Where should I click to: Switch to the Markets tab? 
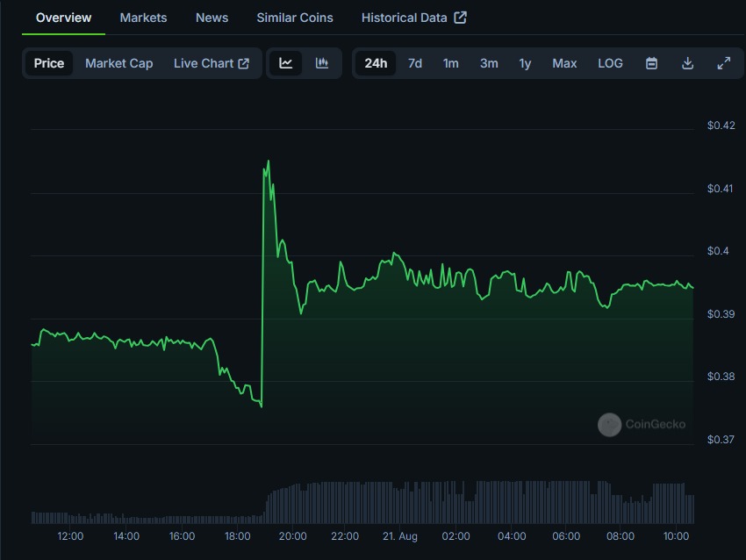click(x=143, y=18)
